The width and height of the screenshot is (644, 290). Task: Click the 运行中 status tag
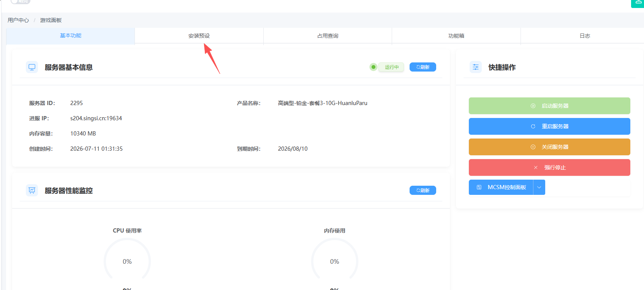(x=392, y=67)
